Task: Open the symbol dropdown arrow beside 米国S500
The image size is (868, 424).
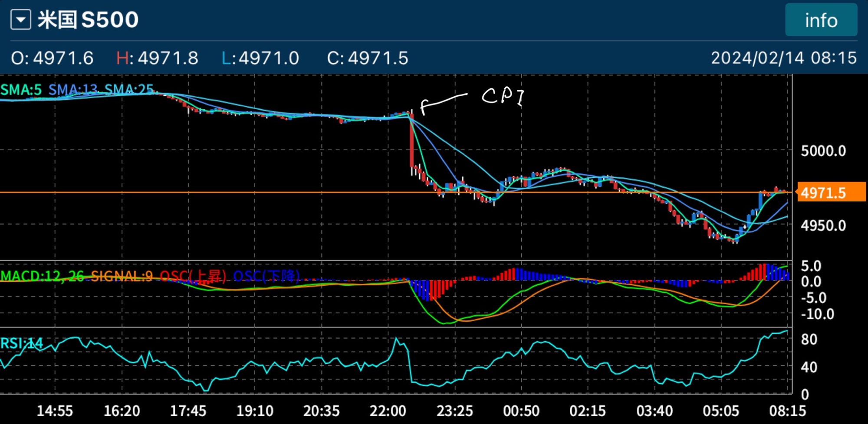Action: tap(21, 20)
